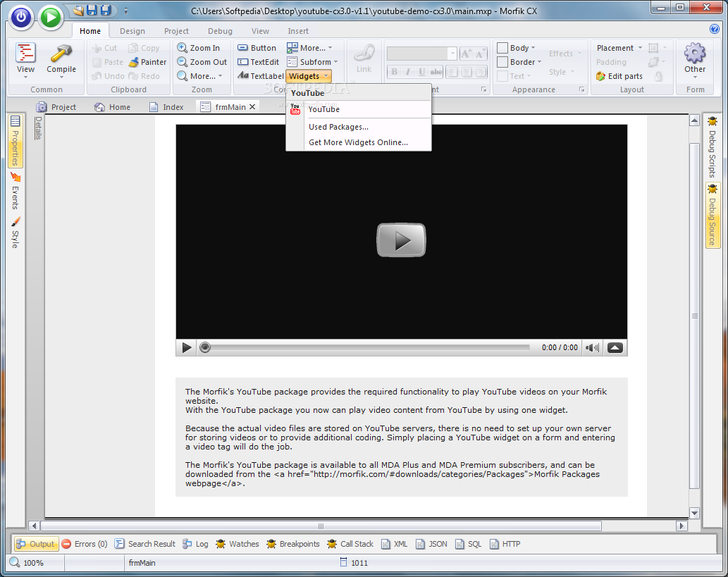Choose Used Packages... menu entry
The width and height of the screenshot is (728, 577).
[x=338, y=127]
